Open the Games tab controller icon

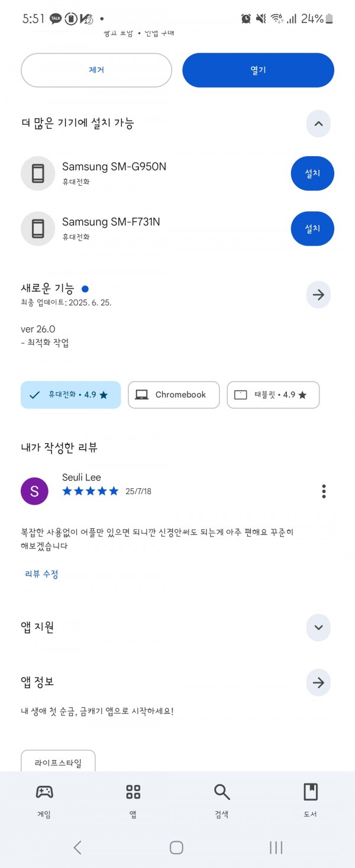point(44,792)
